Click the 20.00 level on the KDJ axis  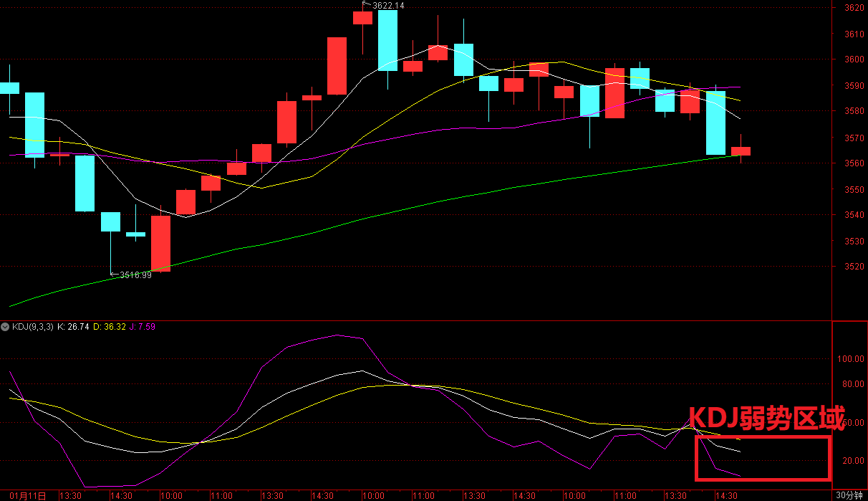(x=852, y=461)
